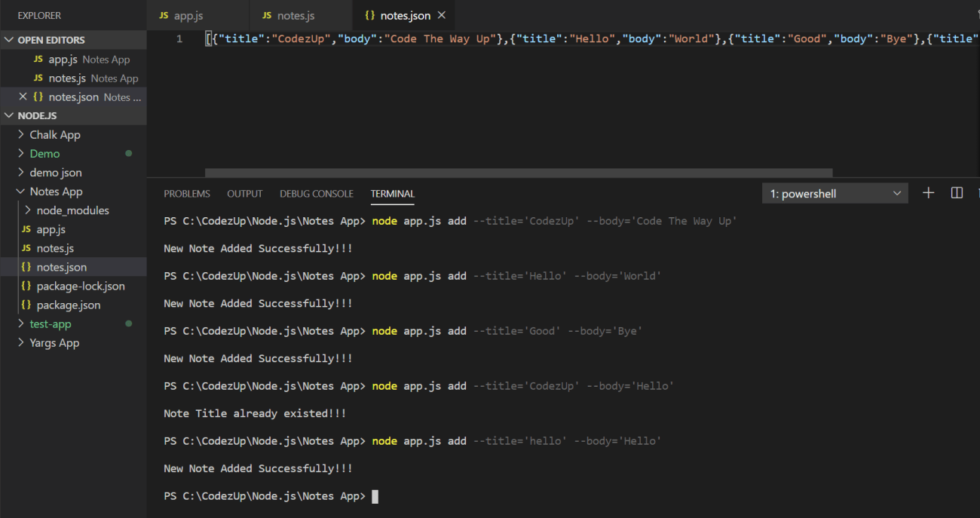Click the JS icon beside notes.js in sidebar
Viewport: 980px width, 518px height.
pyautogui.click(x=27, y=248)
